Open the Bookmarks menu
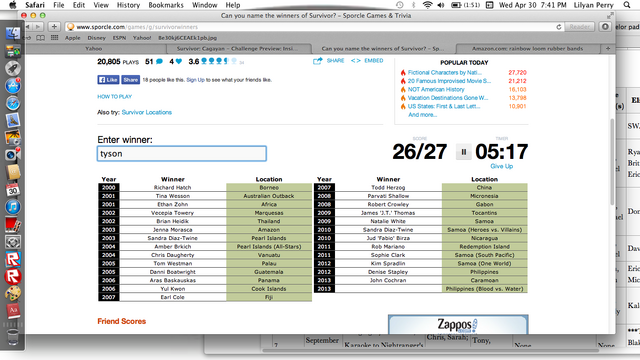 coord(166,5)
